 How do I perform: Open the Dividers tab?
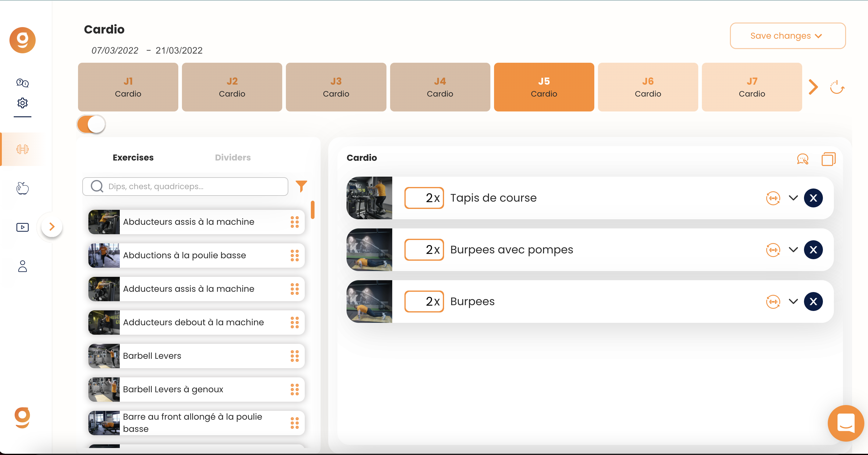tap(233, 158)
